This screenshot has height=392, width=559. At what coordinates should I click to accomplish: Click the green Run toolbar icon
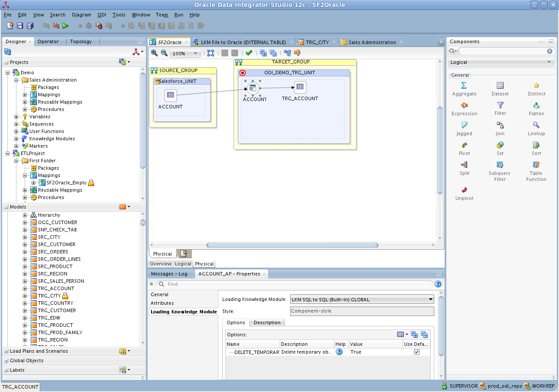tap(66, 26)
